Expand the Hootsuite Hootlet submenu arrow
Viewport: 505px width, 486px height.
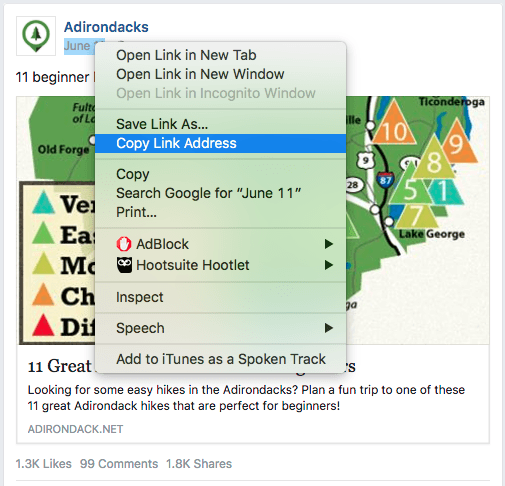coord(329,265)
